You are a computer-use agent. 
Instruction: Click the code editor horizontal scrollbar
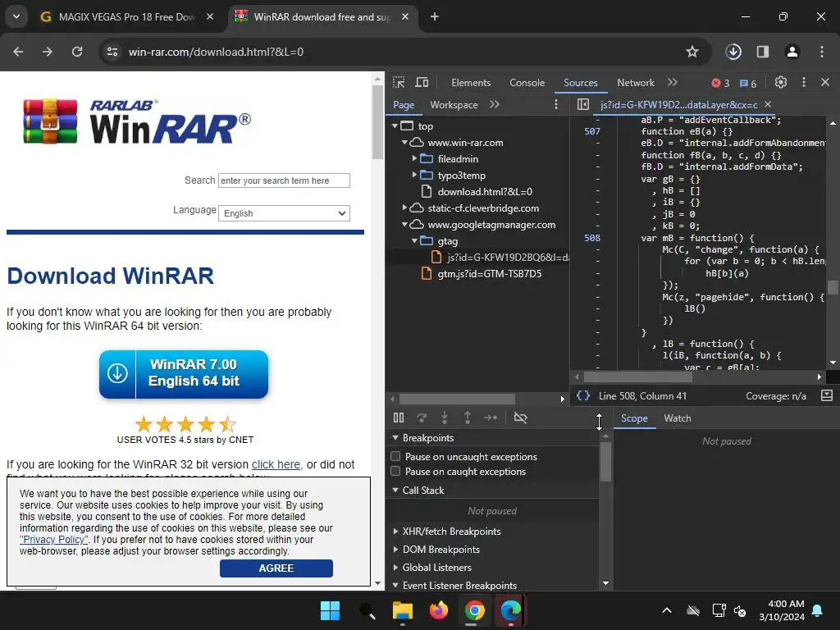click(637, 377)
